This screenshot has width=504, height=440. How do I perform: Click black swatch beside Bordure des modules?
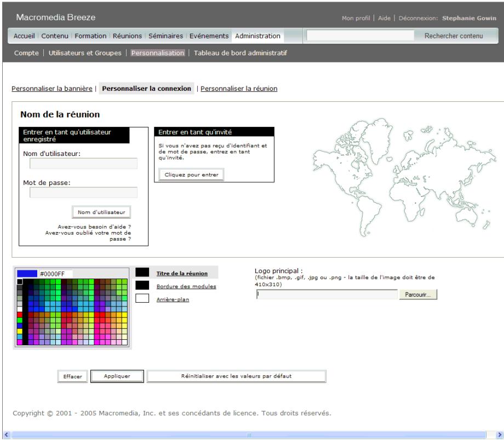coord(142,285)
